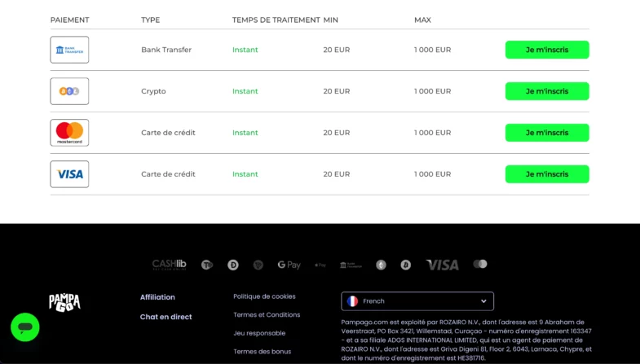Open the Affiliation link
The height and width of the screenshot is (364, 640).
(157, 297)
